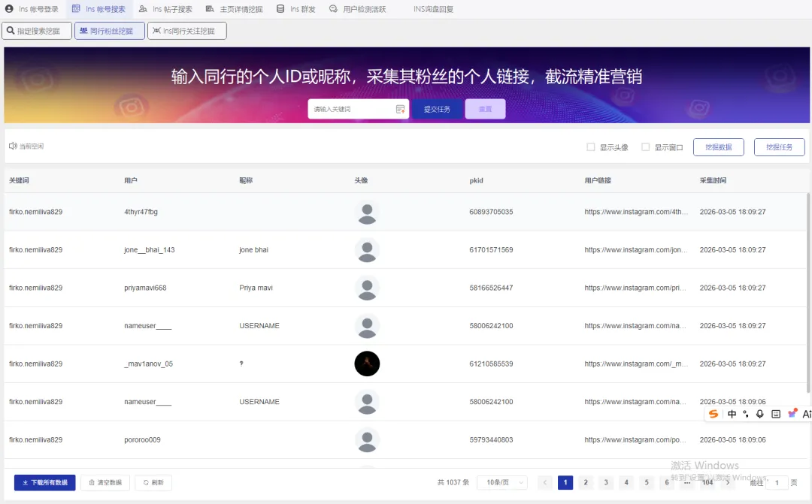Image resolution: width=812 pixels, height=504 pixels.
Task: Select the 同行粉丝挖掘 sub-tab
Action: [109, 31]
